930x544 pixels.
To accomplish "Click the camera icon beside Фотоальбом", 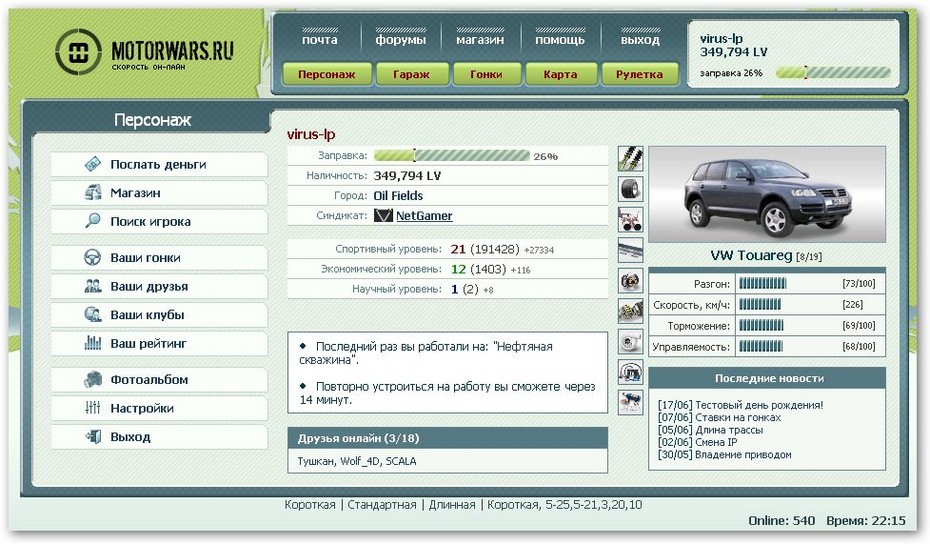I will click(x=93, y=380).
